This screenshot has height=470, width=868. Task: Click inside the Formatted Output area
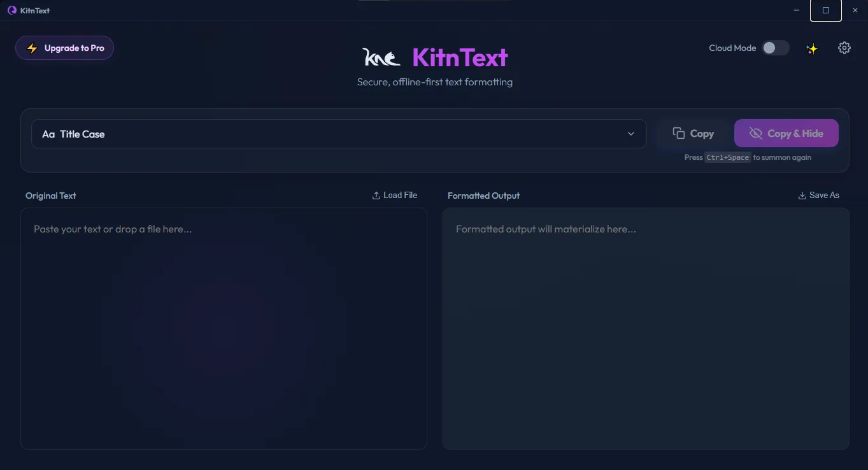tap(646, 329)
